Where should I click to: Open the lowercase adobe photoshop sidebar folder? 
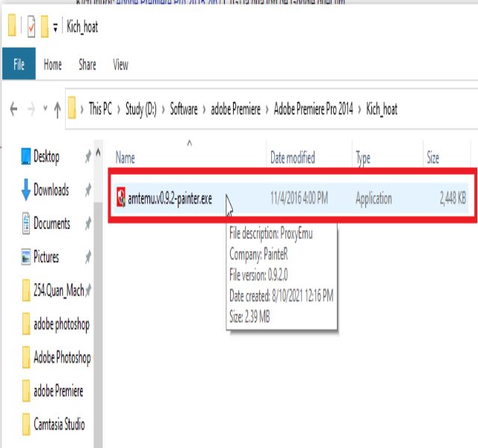coord(61,324)
